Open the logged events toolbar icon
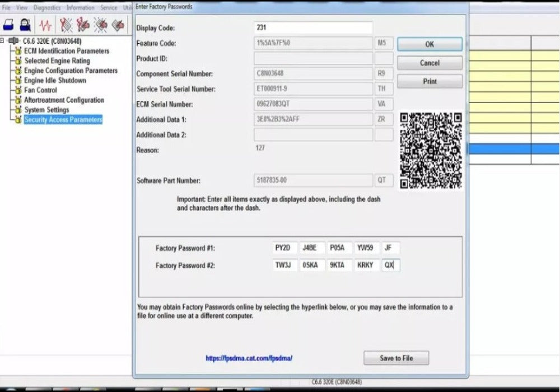This screenshot has height=392, width=560. pos(82,24)
